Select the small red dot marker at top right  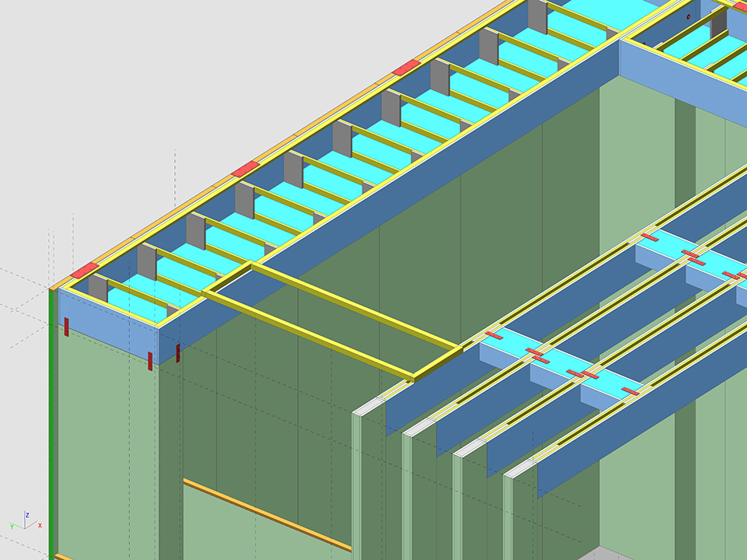[x=688, y=16]
